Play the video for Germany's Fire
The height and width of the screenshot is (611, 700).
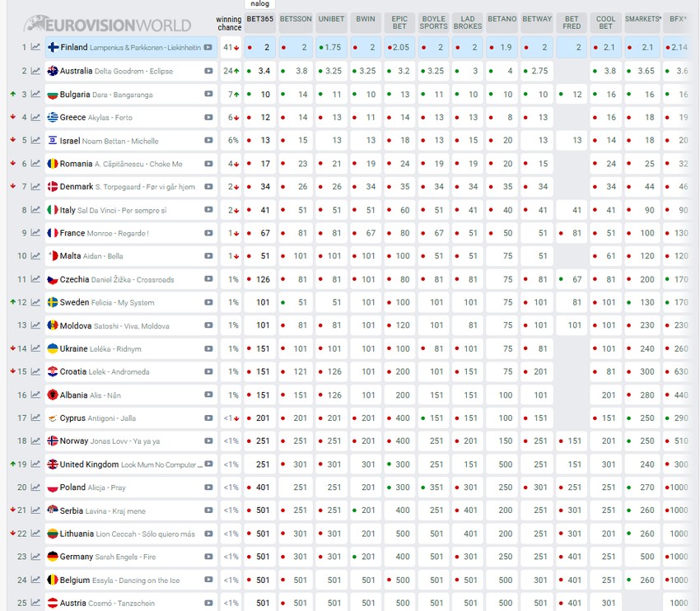pyautogui.click(x=208, y=557)
